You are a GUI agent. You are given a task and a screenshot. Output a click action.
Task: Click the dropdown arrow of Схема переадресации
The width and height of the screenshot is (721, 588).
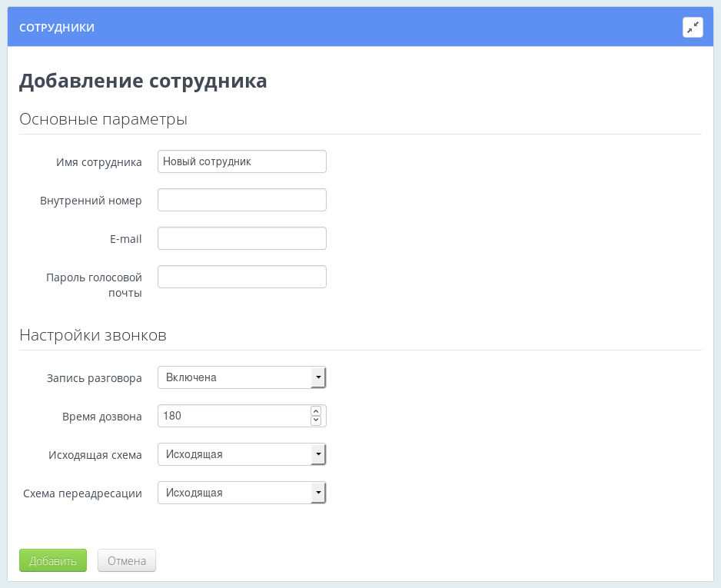click(x=318, y=493)
